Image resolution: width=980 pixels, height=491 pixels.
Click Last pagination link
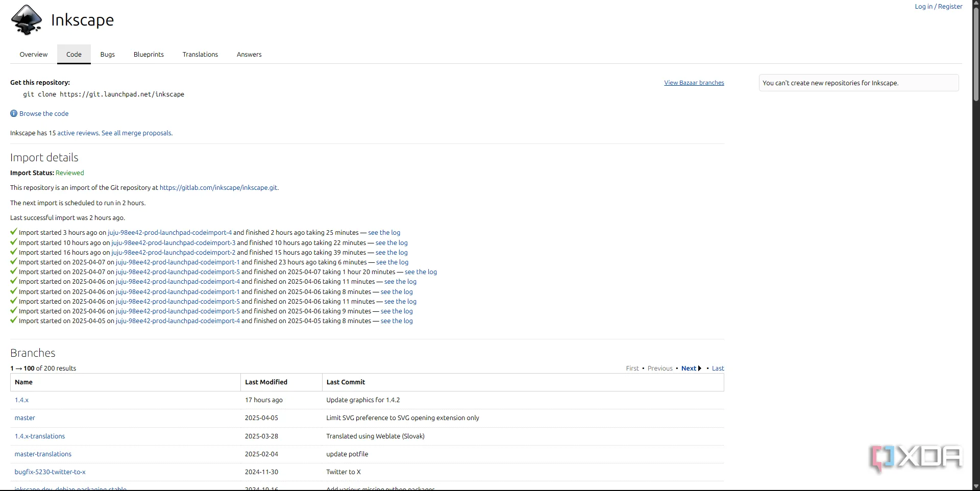tap(718, 369)
